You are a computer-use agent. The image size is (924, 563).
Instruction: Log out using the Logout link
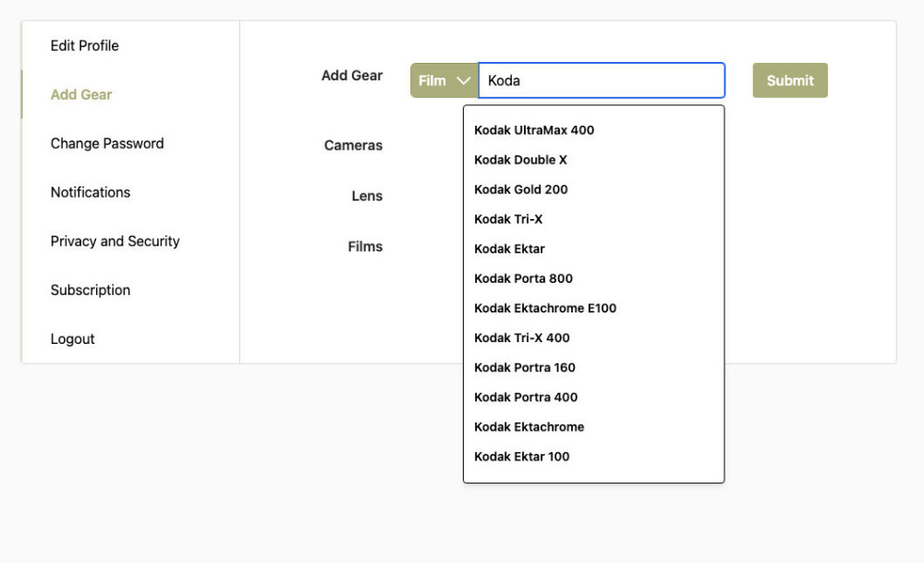click(x=72, y=339)
